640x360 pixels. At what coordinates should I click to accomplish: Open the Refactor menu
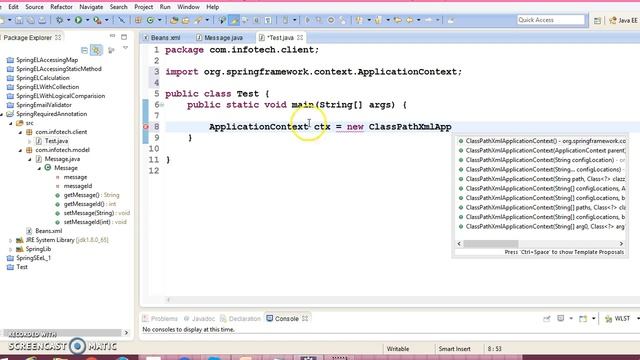pyautogui.click(x=61, y=7)
